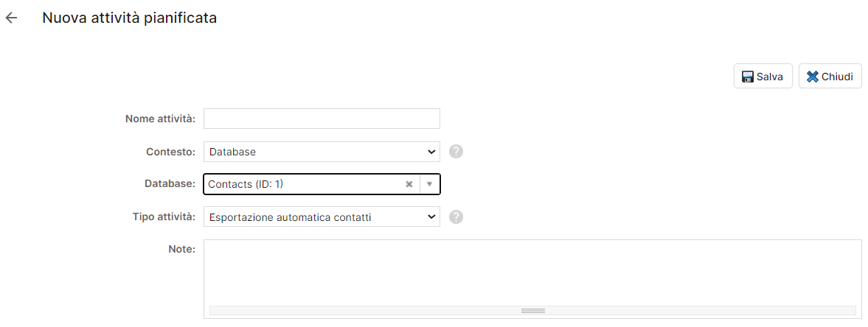Image resolution: width=868 pixels, height=327 pixels.
Task: Grab the Note area resize handle bar
Action: pos(532,310)
